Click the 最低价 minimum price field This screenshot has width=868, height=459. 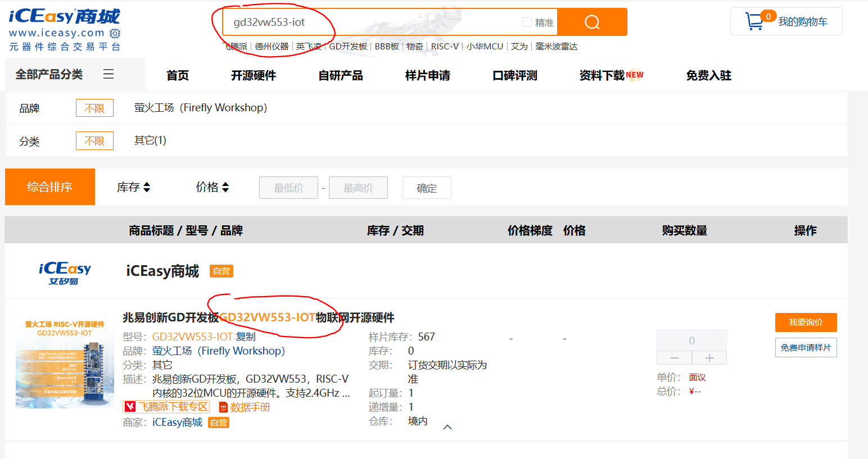point(288,188)
